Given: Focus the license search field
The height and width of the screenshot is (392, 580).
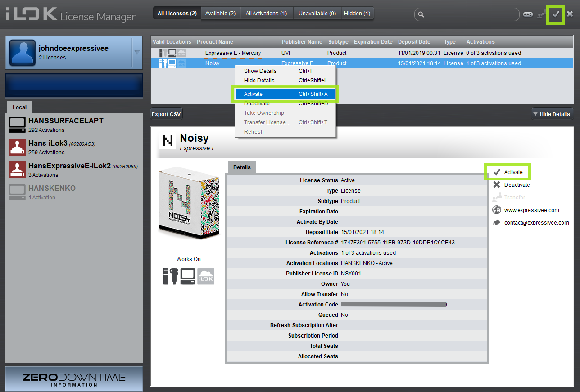Looking at the screenshot, I should (x=467, y=14).
